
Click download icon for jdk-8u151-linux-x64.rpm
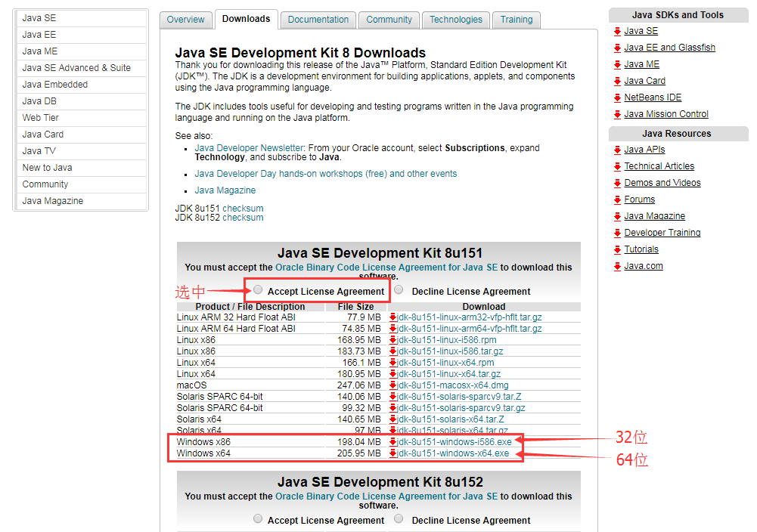tap(393, 363)
